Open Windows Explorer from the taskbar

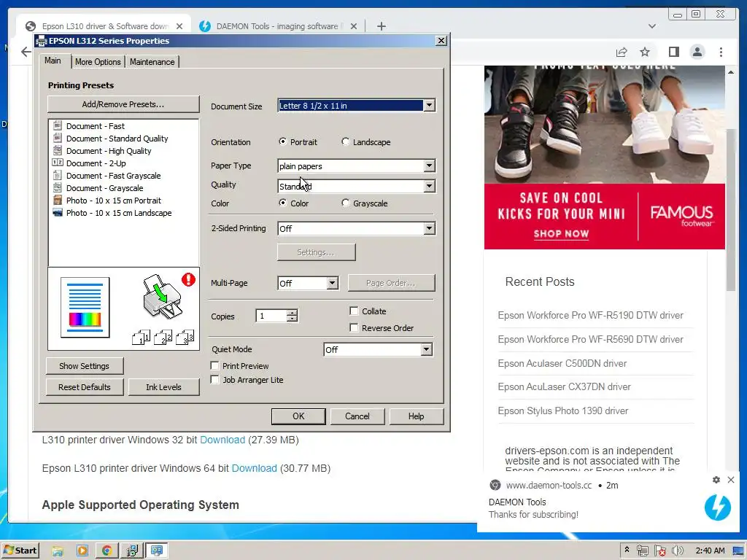pyautogui.click(x=58, y=551)
